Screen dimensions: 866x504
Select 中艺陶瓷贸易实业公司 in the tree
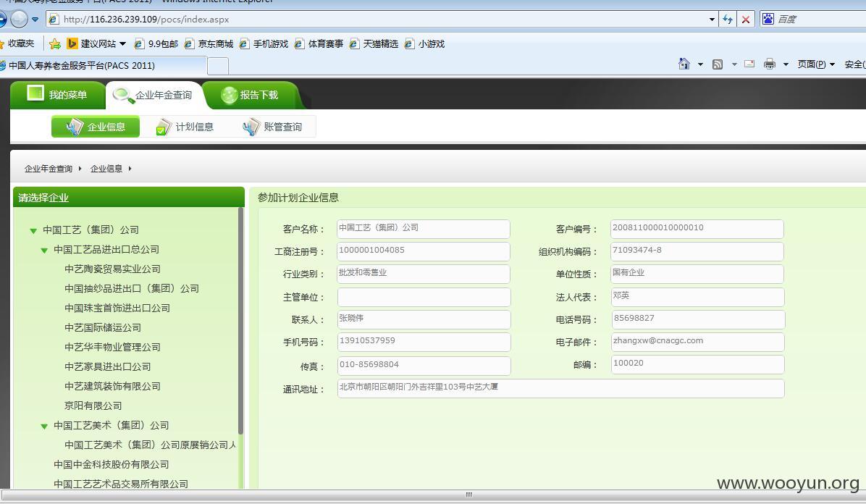[x=112, y=269]
